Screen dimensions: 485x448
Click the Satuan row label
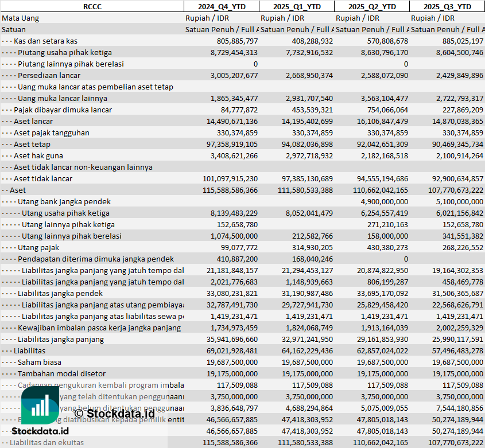14,29
